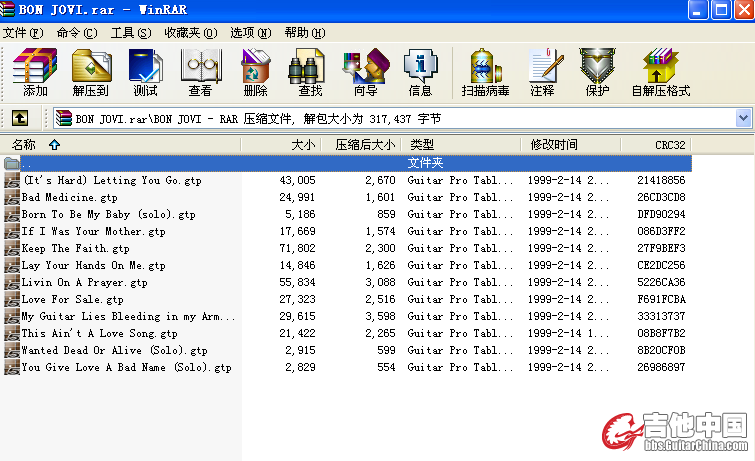Click size value 55,834
Viewport: 755px width, 461px height.
click(x=298, y=283)
